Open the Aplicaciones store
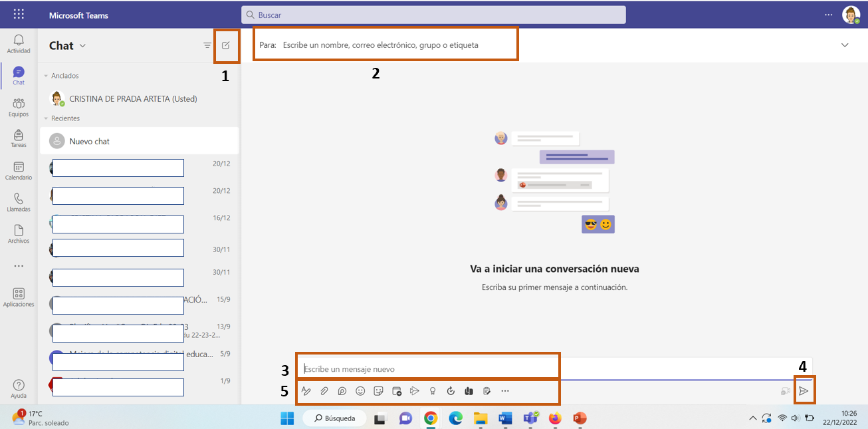The height and width of the screenshot is (429, 868). (19, 297)
